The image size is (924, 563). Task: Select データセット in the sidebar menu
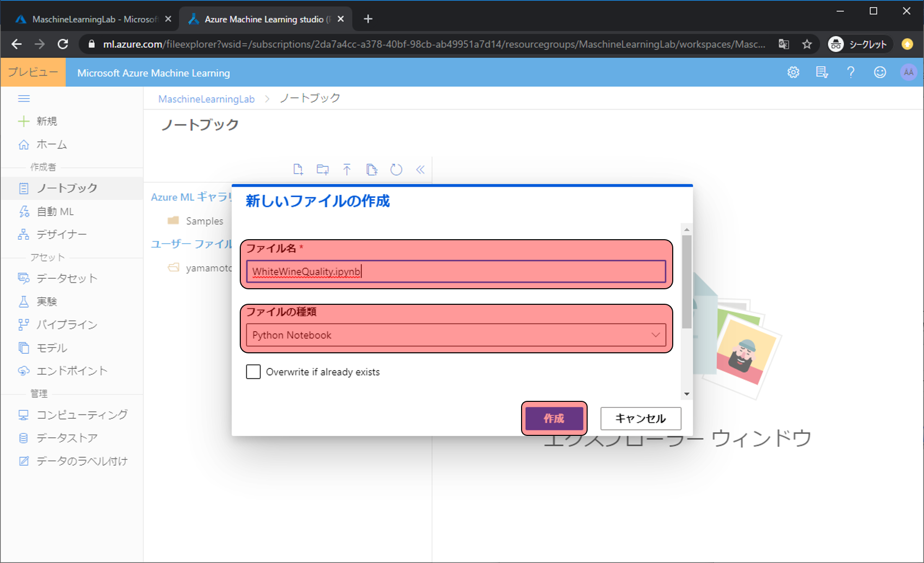point(67,278)
